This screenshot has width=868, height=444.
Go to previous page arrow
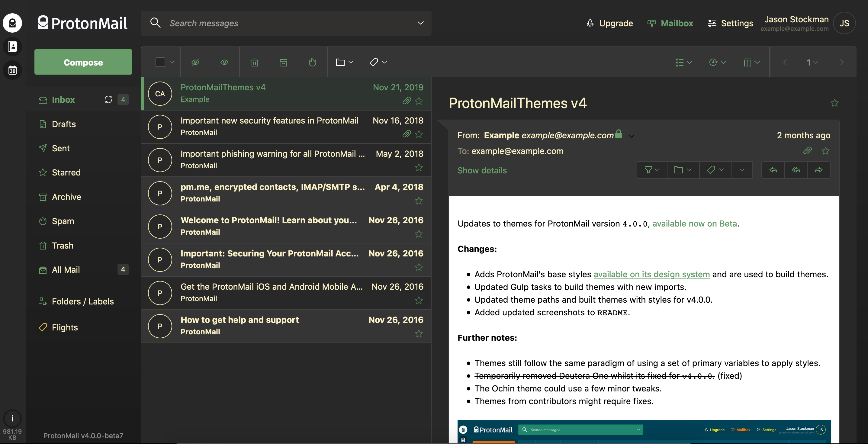[x=785, y=62]
